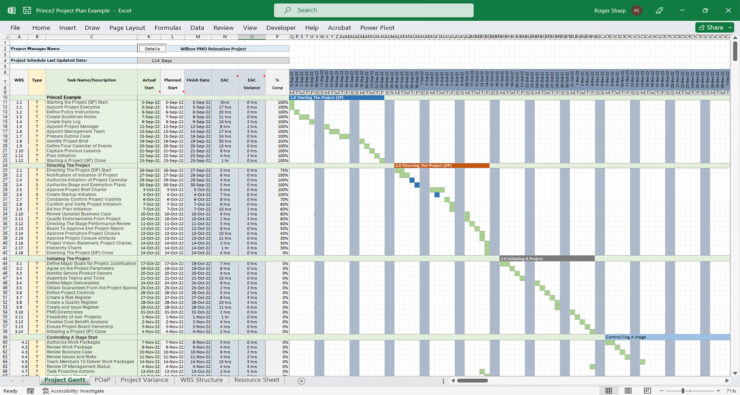Open the Draw ribbon tab
Screen dimensions: 740x395
point(92,28)
